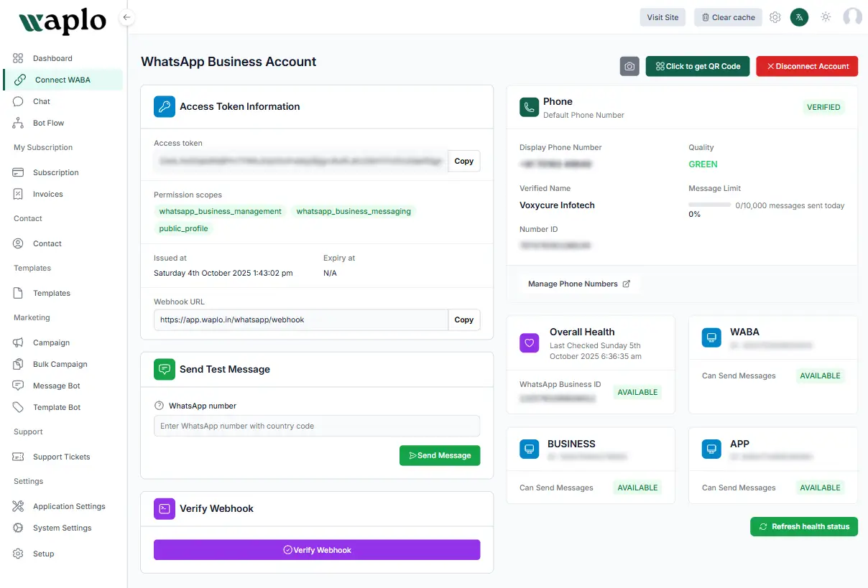Go to Bulk Campaign in sidebar
Screen dimensions: 868x588
click(x=60, y=364)
